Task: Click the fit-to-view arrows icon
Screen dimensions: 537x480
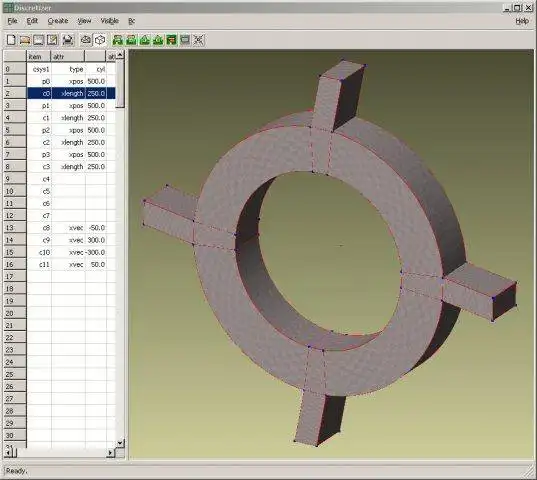Action: tap(199, 40)
